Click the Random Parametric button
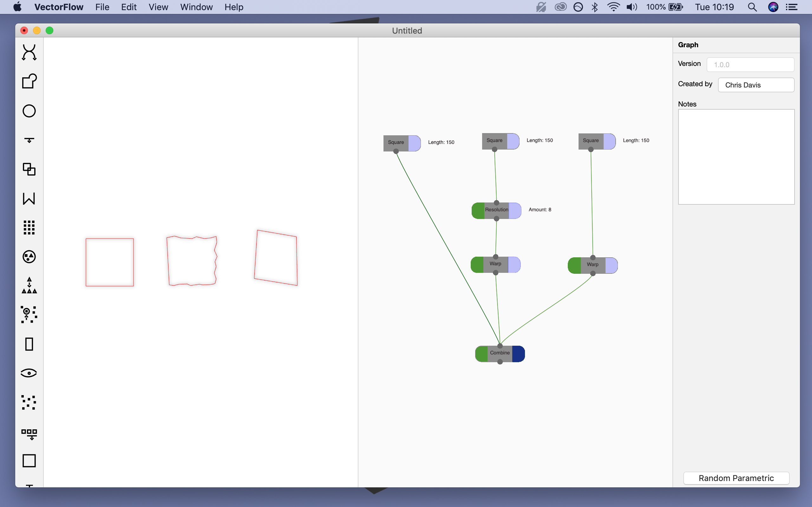The height and width of the screenshot is (507, 812). pyautogui.click(x=736, y=478)
